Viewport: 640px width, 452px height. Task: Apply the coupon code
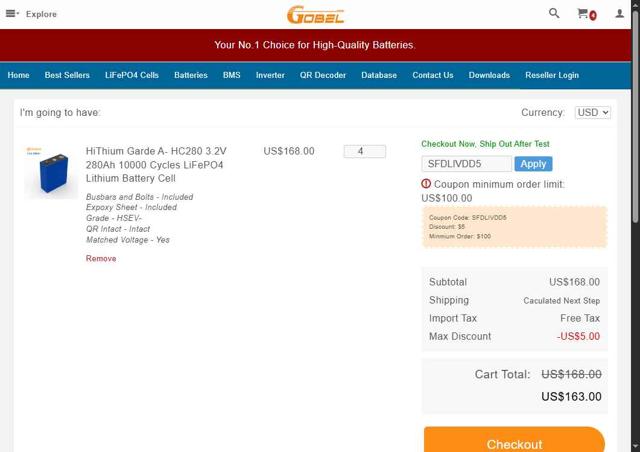[533, 164]
